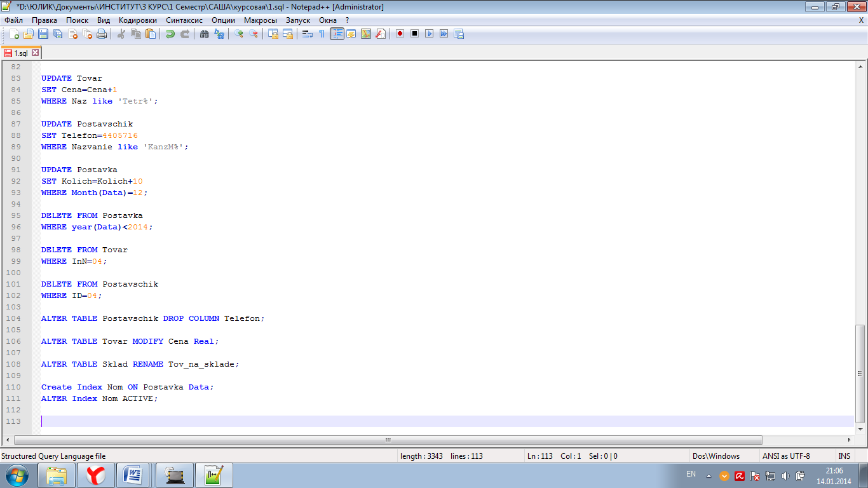This screenshot has width=868, height=488.
Task: Open the Поиск menu
Action: [77, 20]
